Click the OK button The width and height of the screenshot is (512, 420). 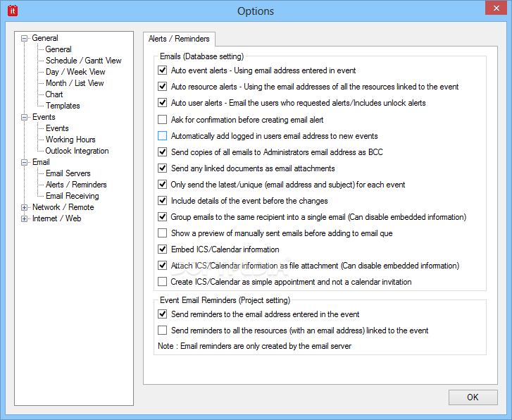[x=473, y=397]
